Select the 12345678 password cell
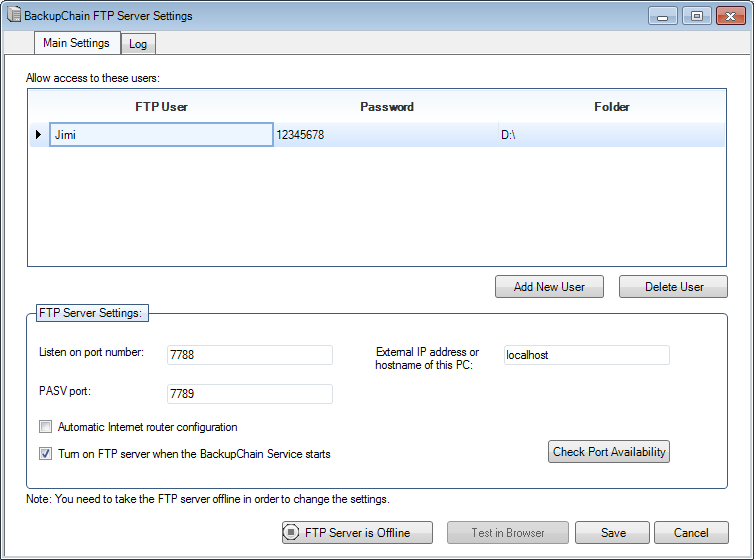 [x=386, y=135]
